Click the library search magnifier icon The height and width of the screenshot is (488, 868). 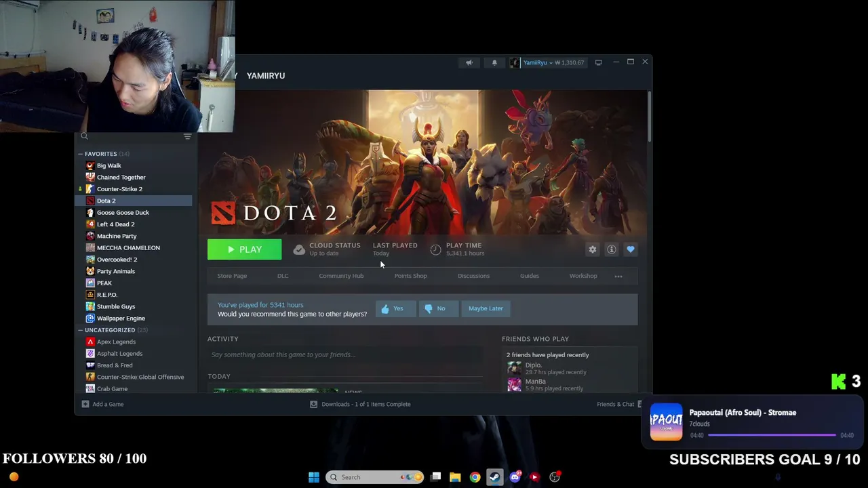pyautogui.click(x=85, y=136)
